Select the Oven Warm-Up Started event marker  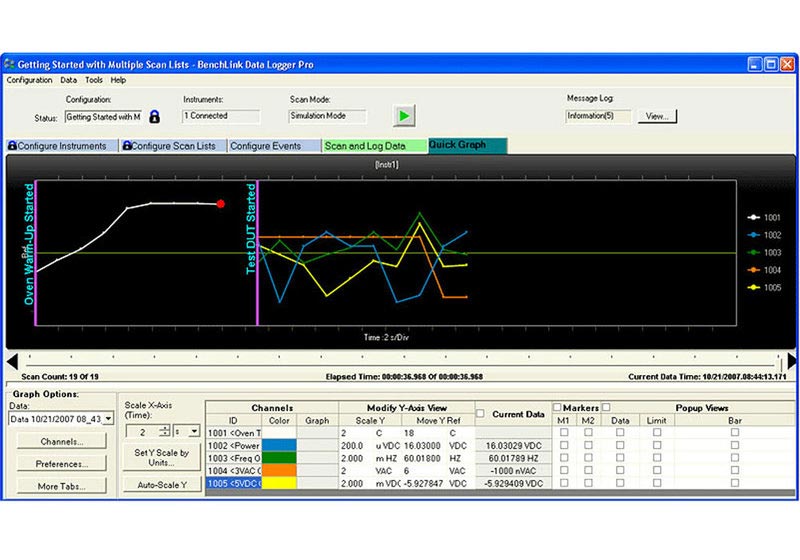coord(29,245)
